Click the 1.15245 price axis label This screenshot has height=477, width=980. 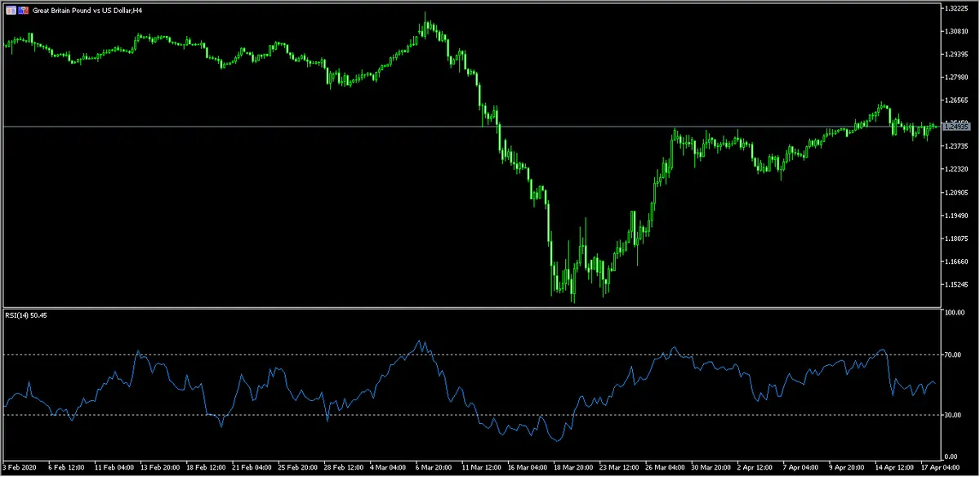pyautogui.click(x=955, y=285)
